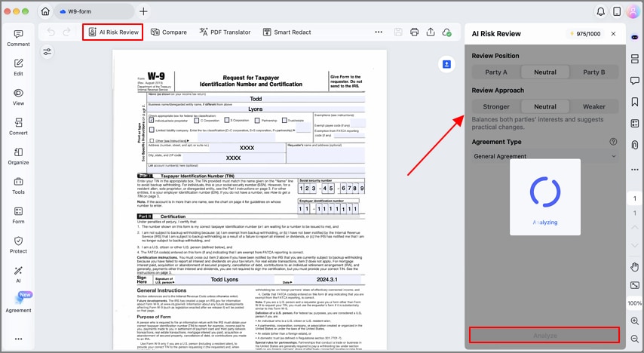The image size is (644, 353).
Task: Open the Protect tool in the sidebar
Action: point(18,245)
